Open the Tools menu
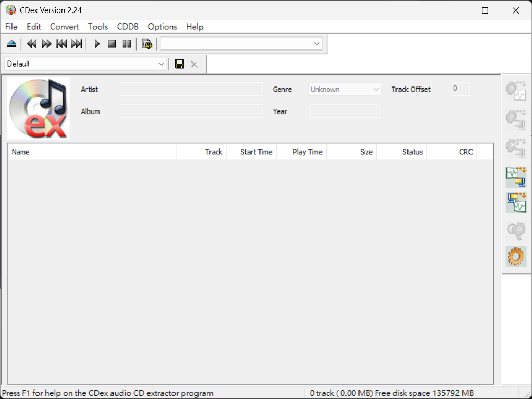 pos(98,27)
